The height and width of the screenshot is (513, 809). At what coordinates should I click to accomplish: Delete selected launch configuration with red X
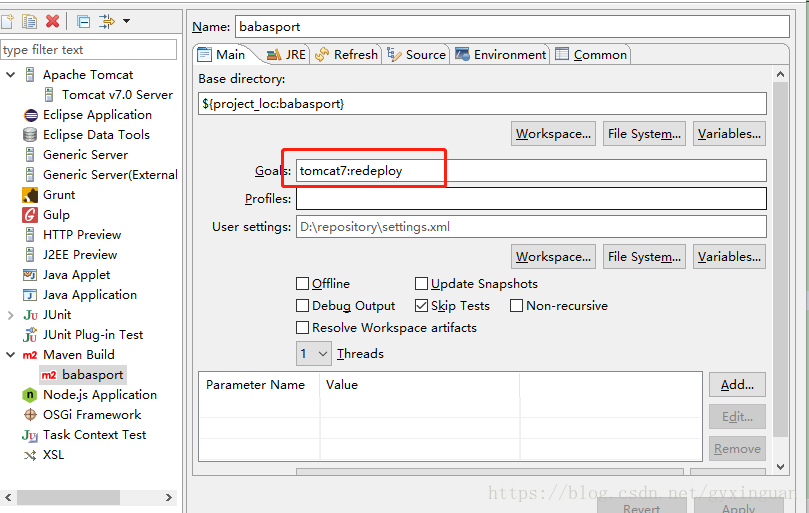tap(53, 22)
